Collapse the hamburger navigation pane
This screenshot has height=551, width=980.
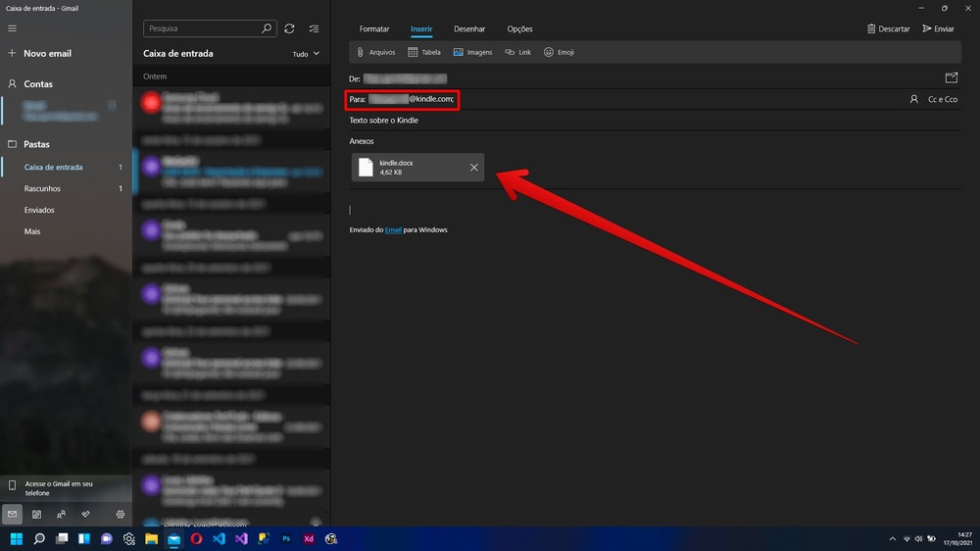[x=12, y=28]
